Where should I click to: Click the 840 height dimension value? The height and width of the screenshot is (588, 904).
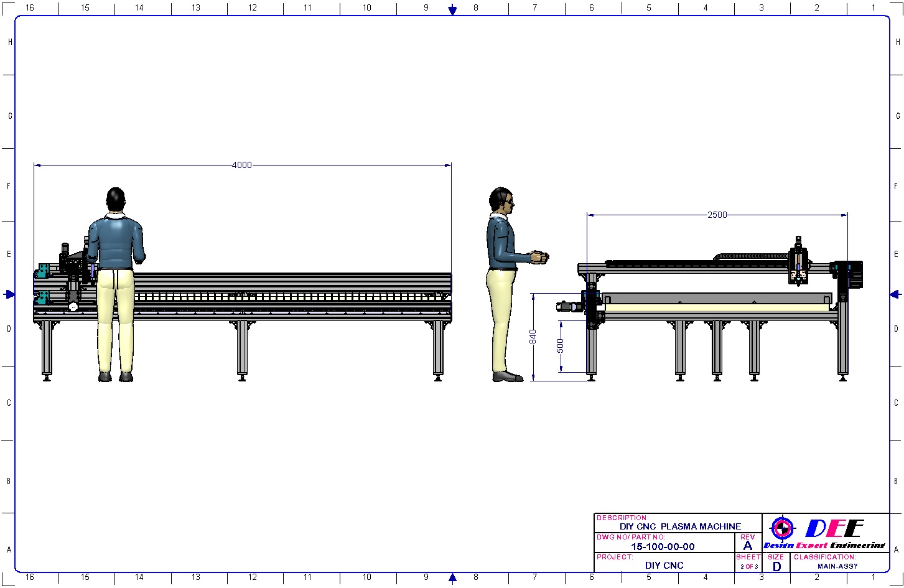tap(533, 337)
